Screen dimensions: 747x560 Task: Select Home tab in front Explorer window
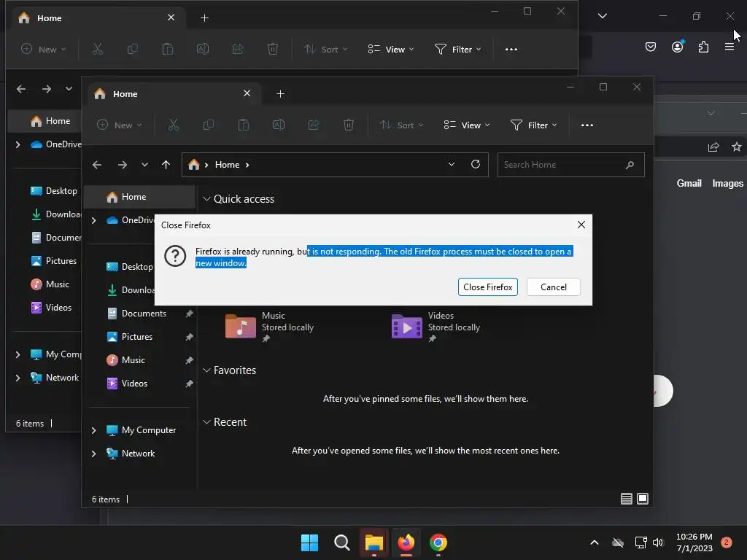[174, 94]
